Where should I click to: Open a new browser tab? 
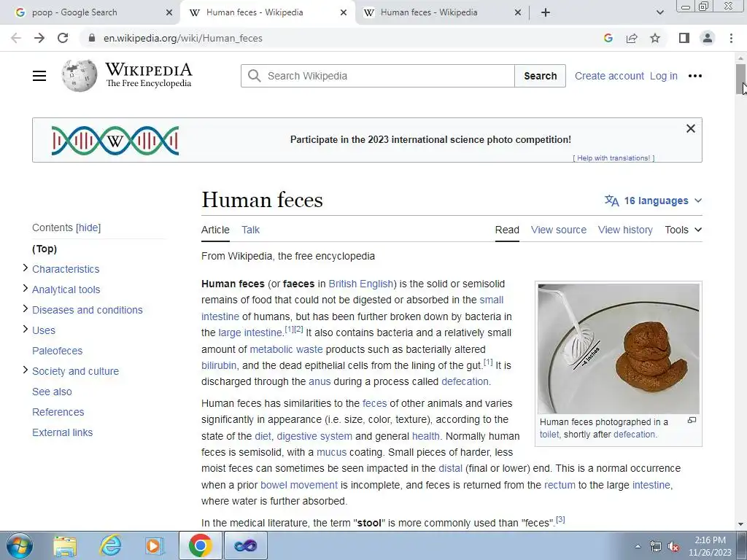tap(546, 12)
